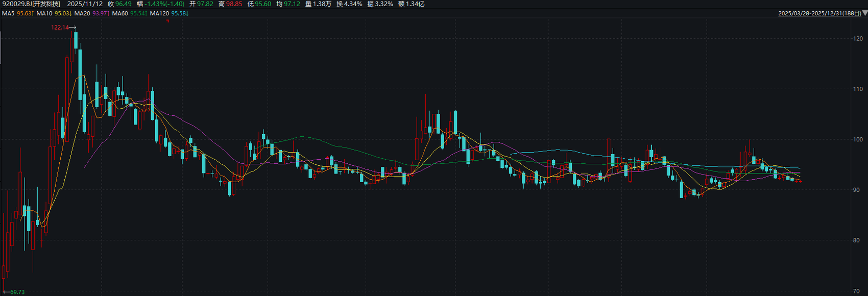The height and width of the screenshot is (296, 868).
Task: Click the 110 price axis label
Action: point(857,89)
